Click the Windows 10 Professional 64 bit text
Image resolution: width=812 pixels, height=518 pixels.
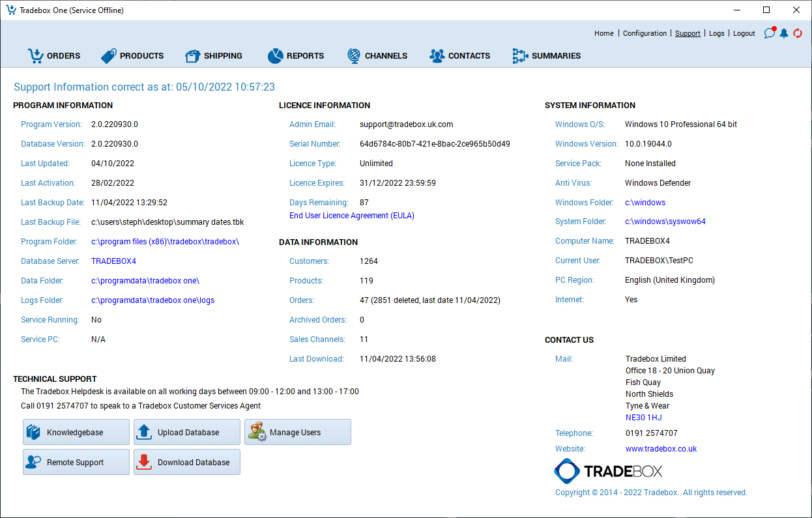[x=681, y=124]
